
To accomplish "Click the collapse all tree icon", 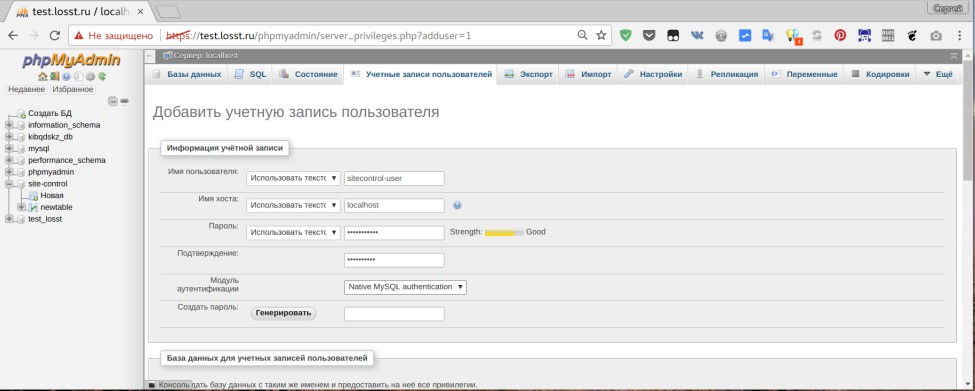I will click(113, 101).
